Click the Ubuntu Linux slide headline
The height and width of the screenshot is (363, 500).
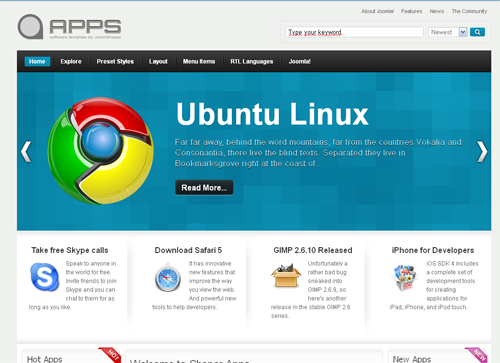[x=272, y=114]
